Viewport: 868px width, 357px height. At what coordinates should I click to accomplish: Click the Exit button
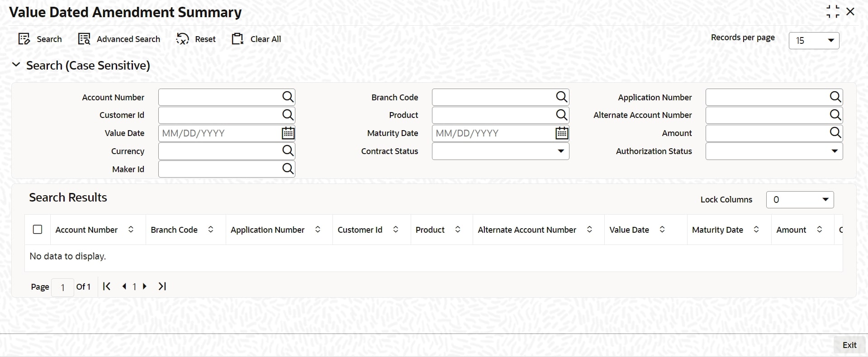coord(849,345)
